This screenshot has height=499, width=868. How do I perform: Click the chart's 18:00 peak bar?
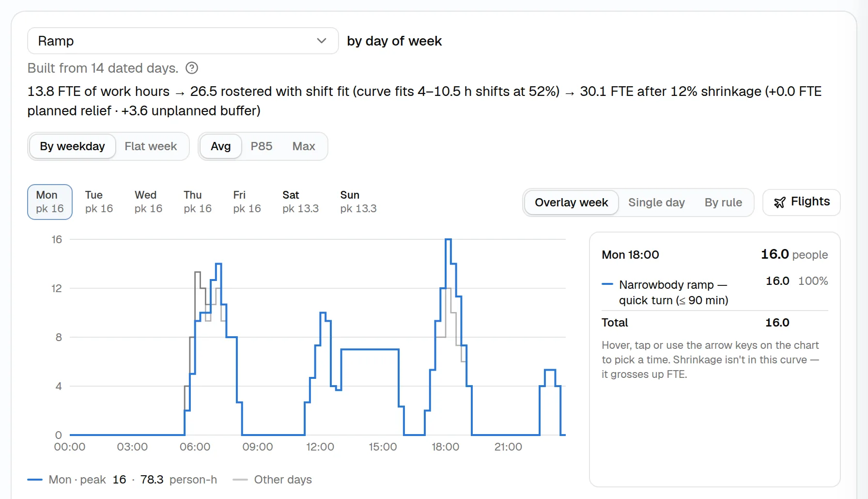pos(448,240)
